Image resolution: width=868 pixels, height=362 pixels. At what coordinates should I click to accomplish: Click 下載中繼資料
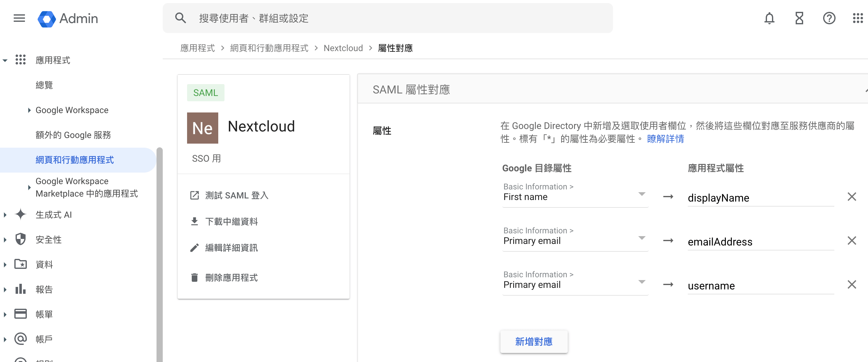tap(231, 221)
